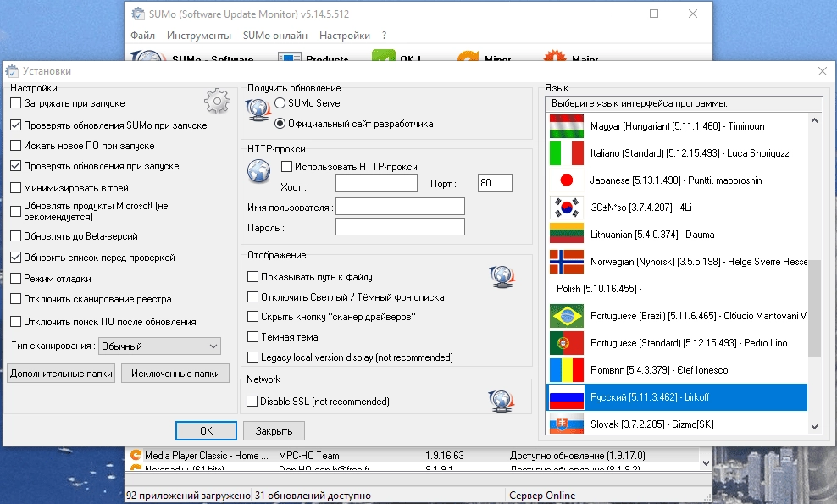
Task: Open the Файл menu
Action: (142, 36)
